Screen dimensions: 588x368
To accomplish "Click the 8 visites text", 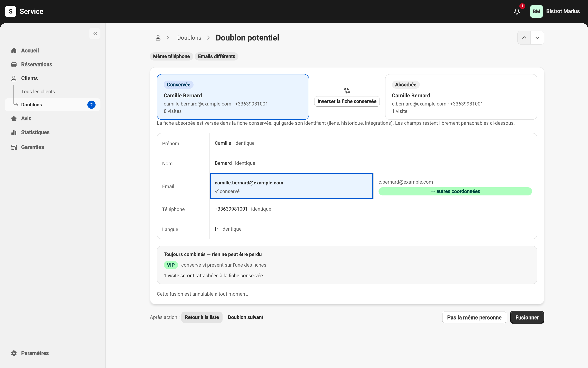I will coord(173,111).
